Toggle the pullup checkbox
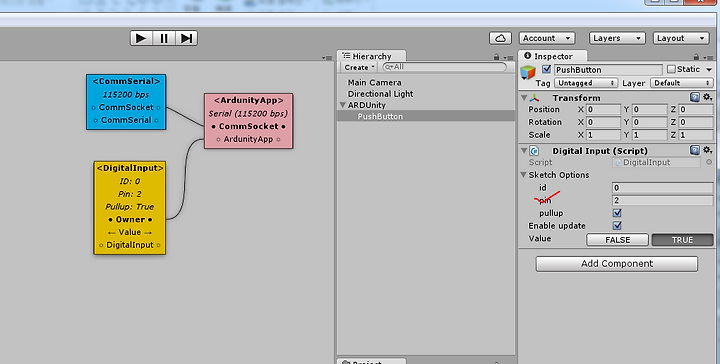Screen dimensions: 720x364 point(617,213)
